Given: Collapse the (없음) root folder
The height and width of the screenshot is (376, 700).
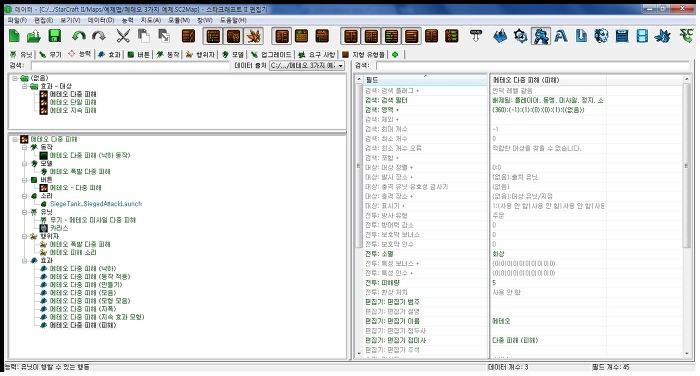Looking at the screenshot, I should (x=15, y=78).
